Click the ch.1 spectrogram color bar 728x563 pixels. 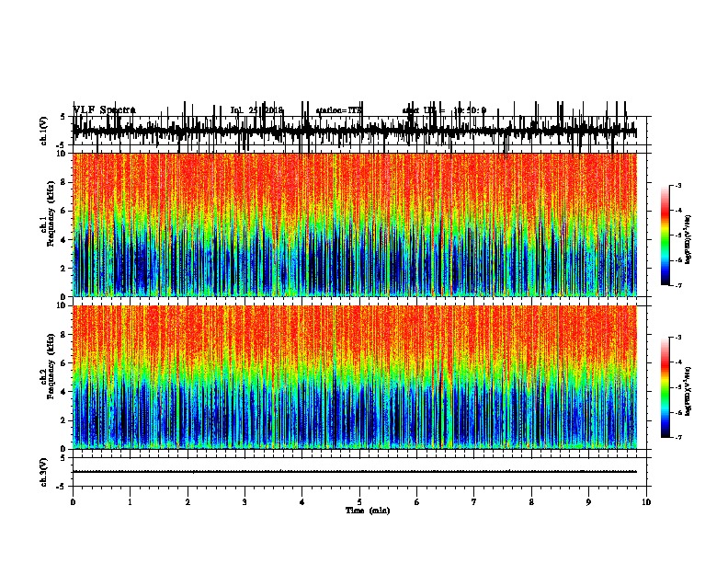[x=665, y=236]
